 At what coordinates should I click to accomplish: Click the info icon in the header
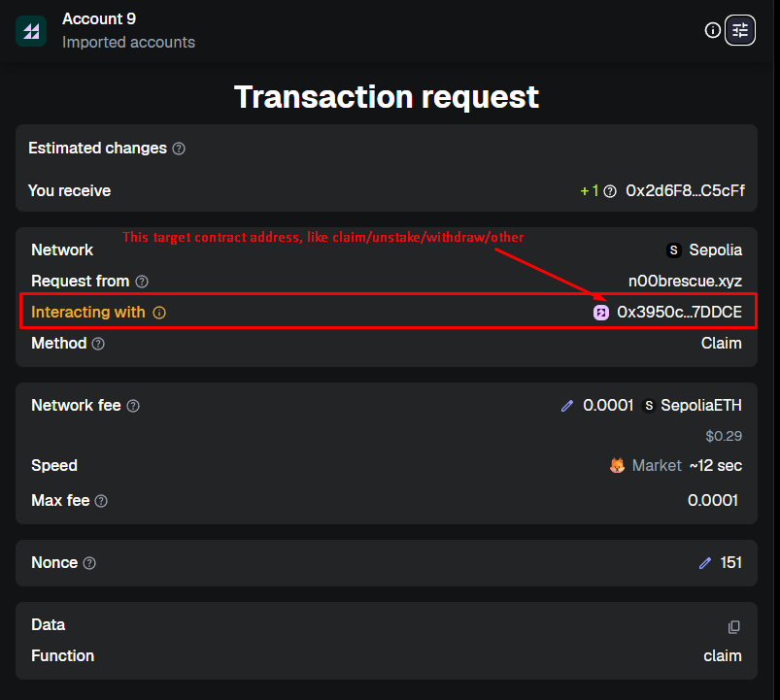(713, 30)
